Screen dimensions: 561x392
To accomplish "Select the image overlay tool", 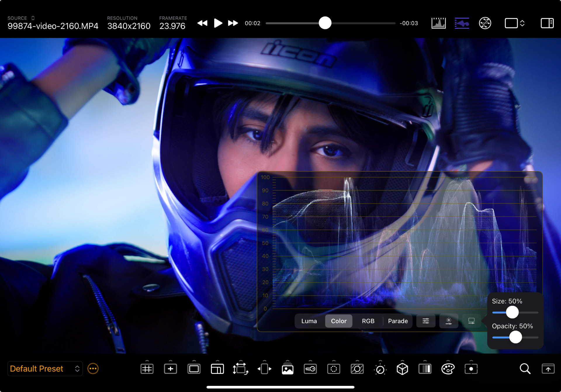I will [288, 369].
